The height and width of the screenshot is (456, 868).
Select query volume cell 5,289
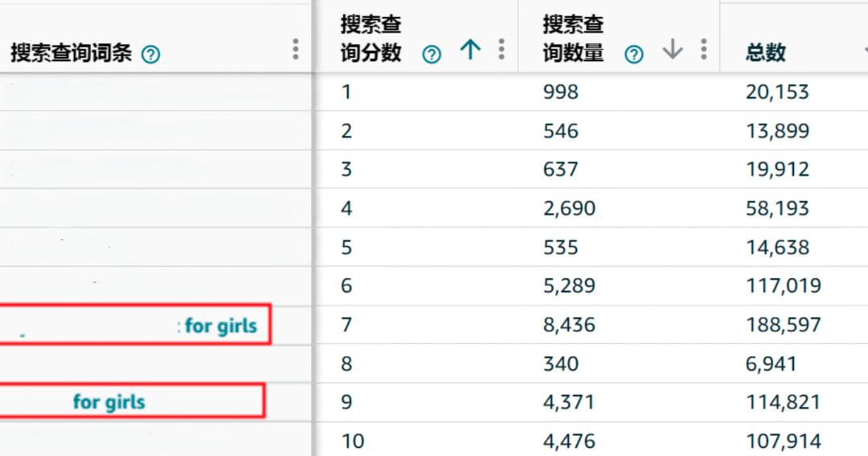[569, 286]
